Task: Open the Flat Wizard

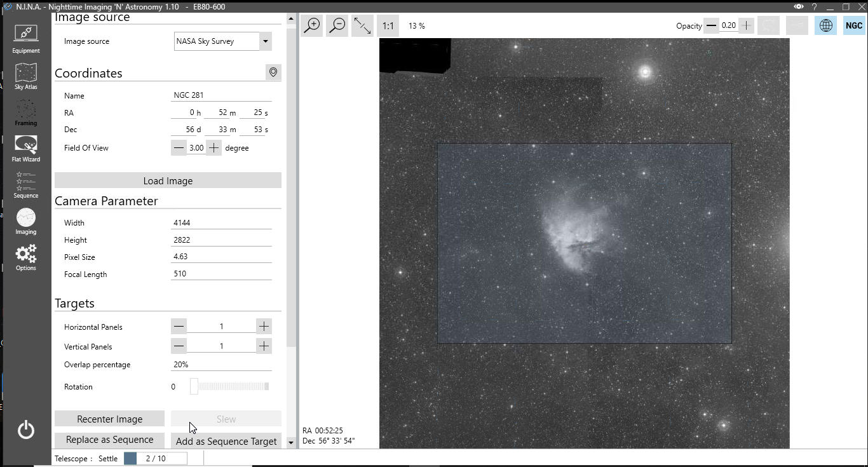Action: pyautogui.click(x=25, y=148)
